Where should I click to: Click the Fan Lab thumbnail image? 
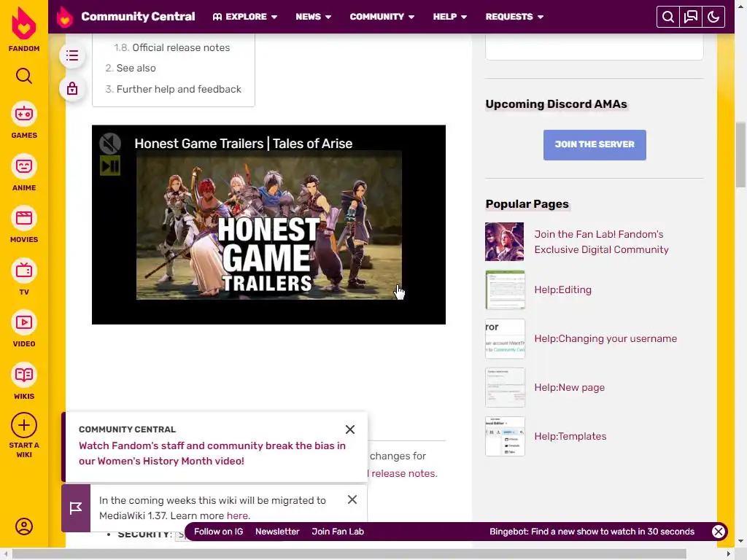click(x=505, y=241)
